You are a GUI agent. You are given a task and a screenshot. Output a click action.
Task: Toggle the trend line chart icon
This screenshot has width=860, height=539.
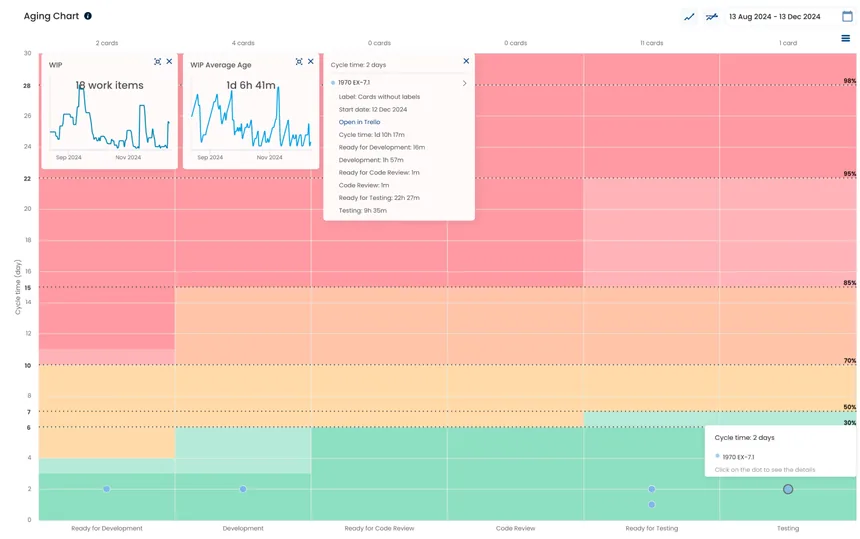click(689, 17)
